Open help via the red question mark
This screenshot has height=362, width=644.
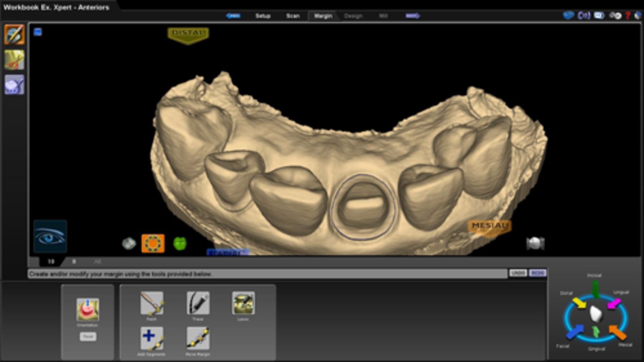[x=628, y=16]
